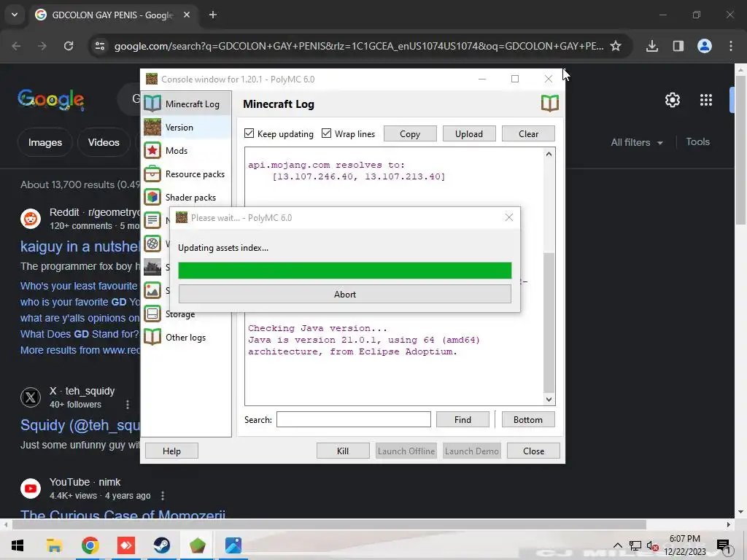Open Chrome tab search dropdown
This screenshot has height=560, width=747.
coord(15,15)
